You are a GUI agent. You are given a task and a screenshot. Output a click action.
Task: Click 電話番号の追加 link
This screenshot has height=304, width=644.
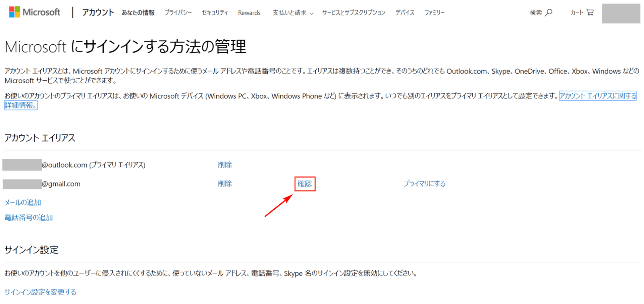(29, 217)
